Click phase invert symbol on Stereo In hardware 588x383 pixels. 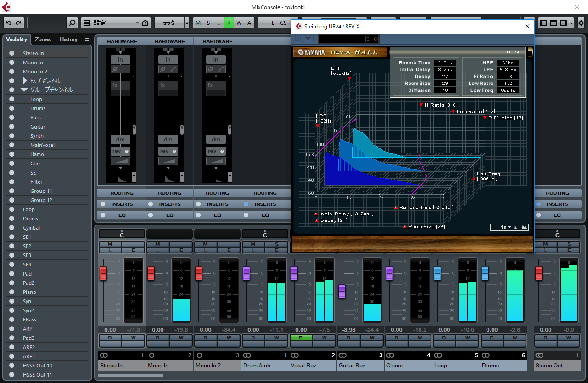115,69
